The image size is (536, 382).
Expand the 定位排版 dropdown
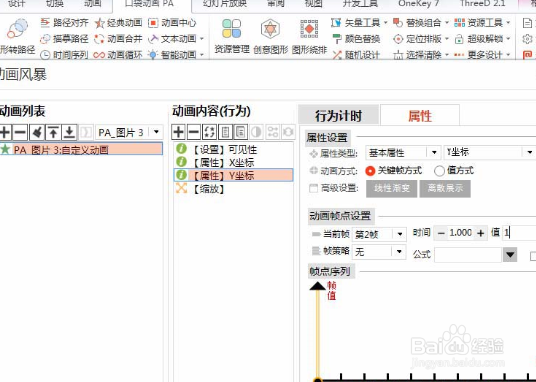[x=446, y=39]
